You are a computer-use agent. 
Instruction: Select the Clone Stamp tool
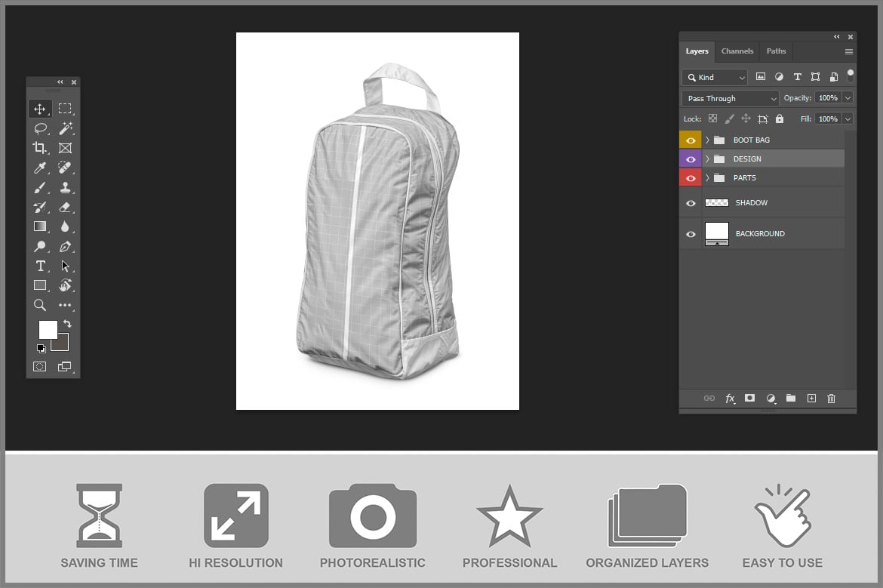66,187
